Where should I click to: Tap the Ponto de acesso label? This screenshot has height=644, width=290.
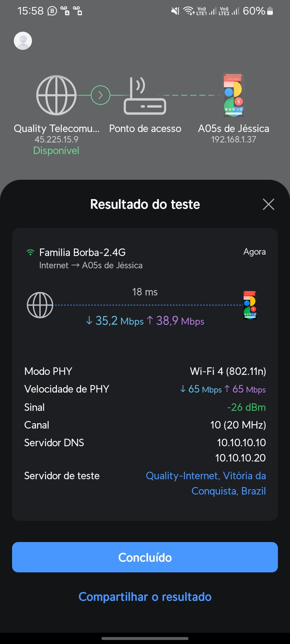click(x=145, y=129)
